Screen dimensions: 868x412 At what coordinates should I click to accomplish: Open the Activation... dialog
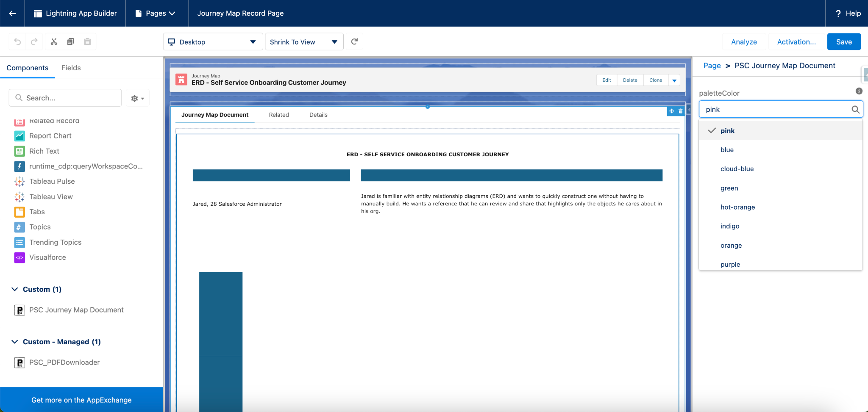click(x=796, y=41)
